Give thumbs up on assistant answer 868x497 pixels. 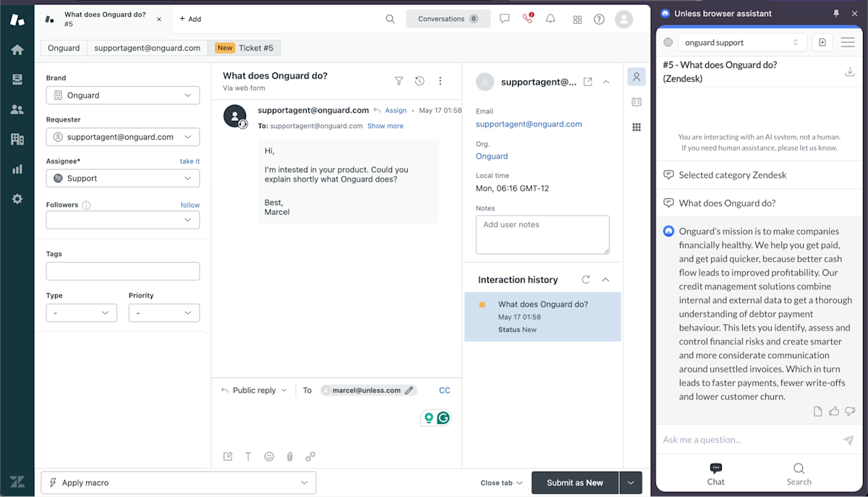834,412
